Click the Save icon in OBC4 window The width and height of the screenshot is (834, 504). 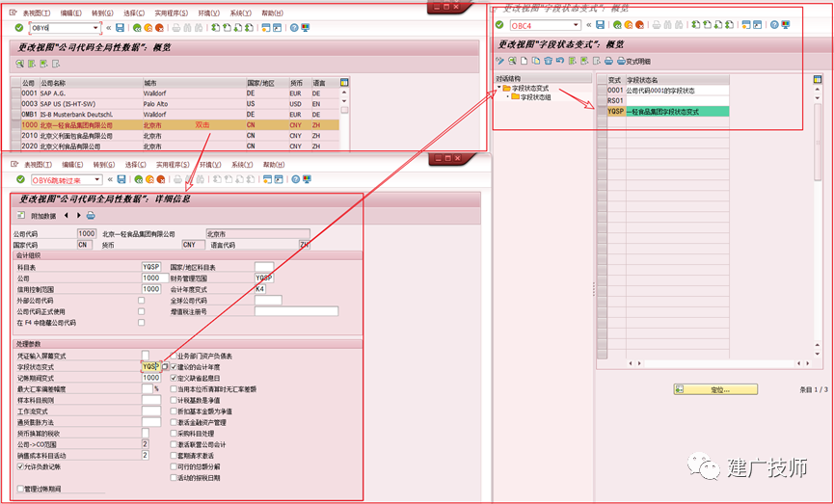click(600, 25)
